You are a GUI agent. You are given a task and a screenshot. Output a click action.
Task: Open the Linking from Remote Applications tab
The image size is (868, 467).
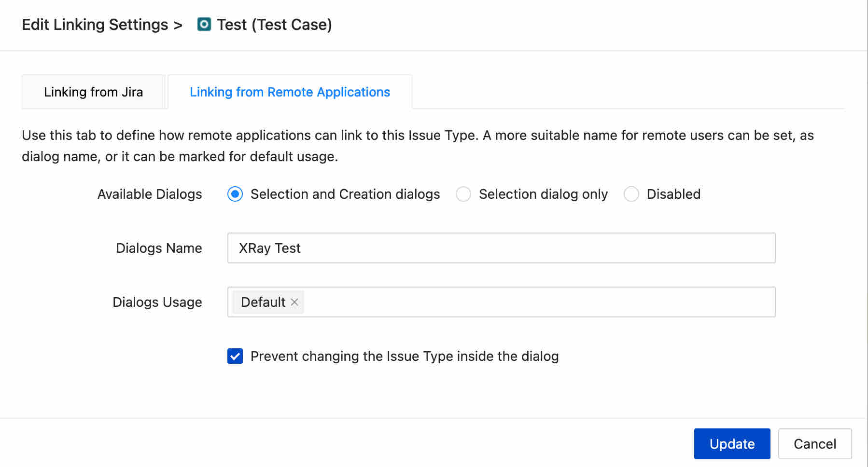(290, 92)
